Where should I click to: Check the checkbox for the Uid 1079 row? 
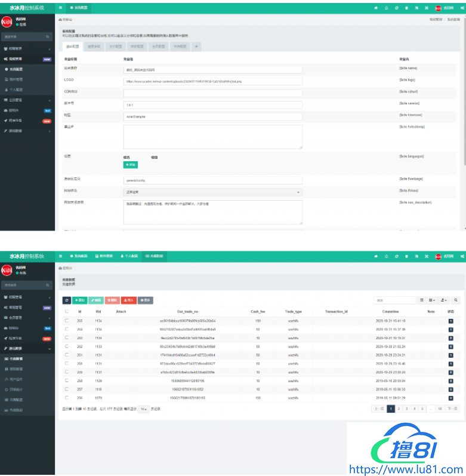(66, 397)
